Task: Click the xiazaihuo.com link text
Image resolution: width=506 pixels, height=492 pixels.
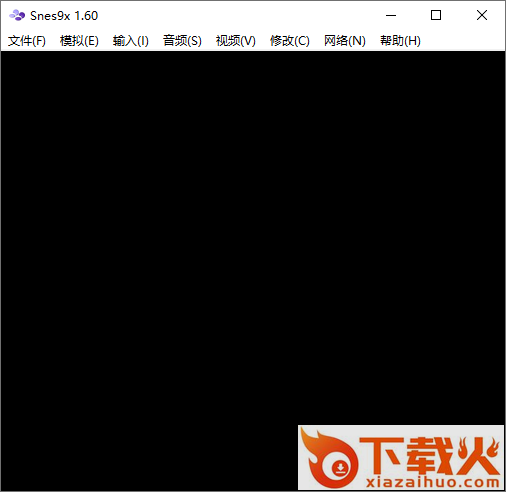Action: click(x=432, y=482)
